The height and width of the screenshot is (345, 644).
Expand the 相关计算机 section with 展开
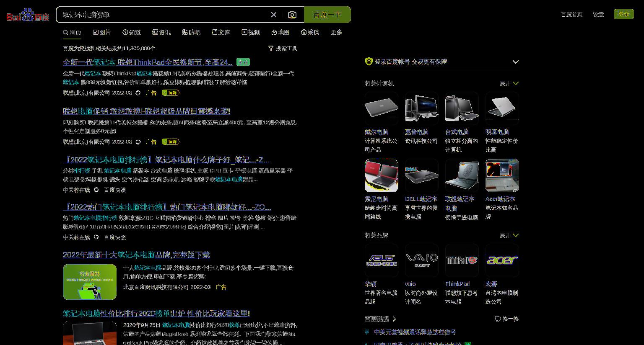click(x=509, y=83)
